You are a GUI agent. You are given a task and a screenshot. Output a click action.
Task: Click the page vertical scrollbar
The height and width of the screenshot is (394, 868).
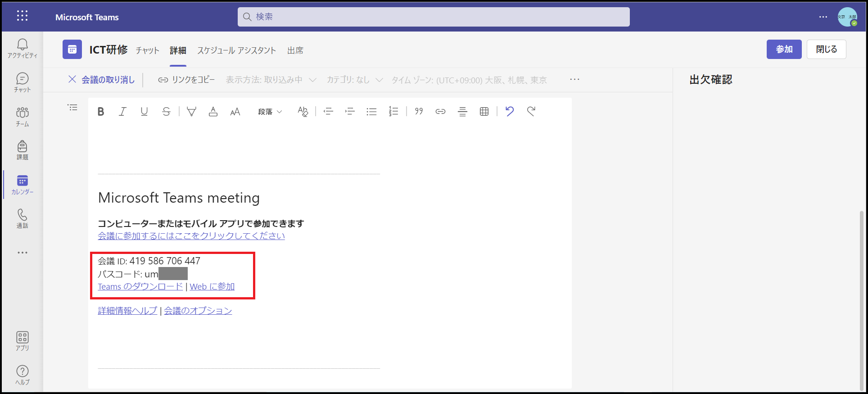click(x=862, y=300)
